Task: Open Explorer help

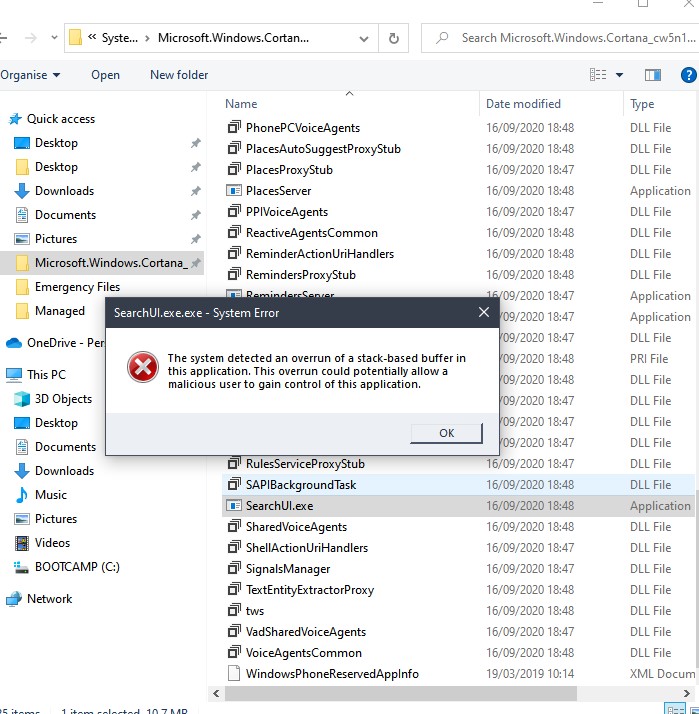Action: coord(689,75)
